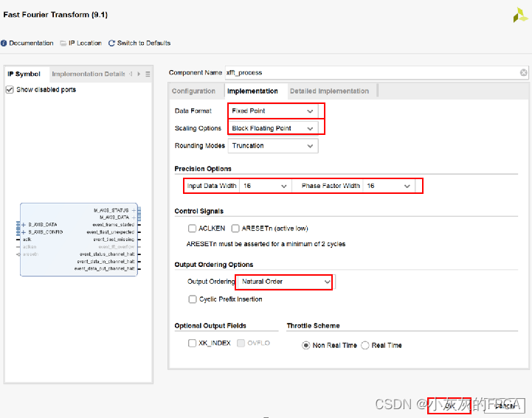Click Switch to Defaults button
This screenshot has height=418, width=532.
(x=144, y=43)
